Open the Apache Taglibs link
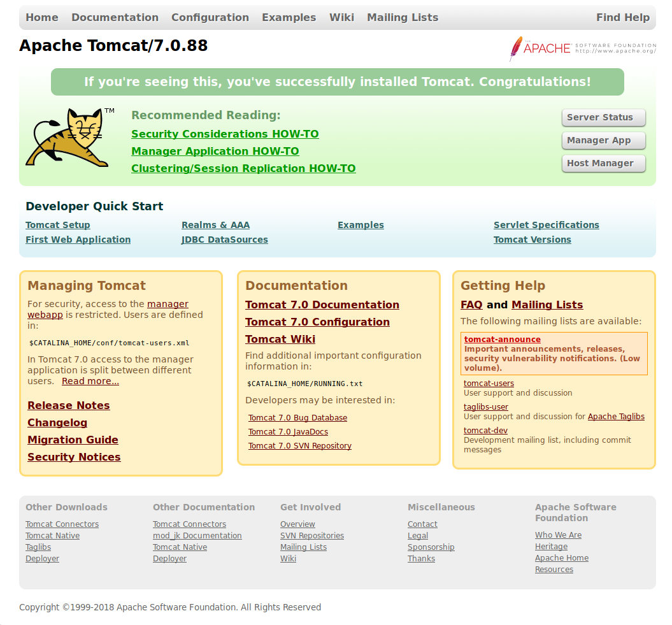Image resolution: width=672 pixels, height=625 pixels. click(x=617, y=417)
